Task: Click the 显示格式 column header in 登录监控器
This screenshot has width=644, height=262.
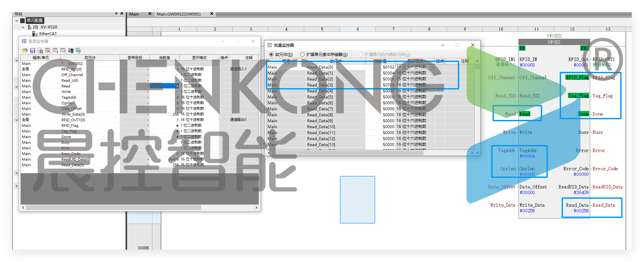Action: click(x=199, y=58)
